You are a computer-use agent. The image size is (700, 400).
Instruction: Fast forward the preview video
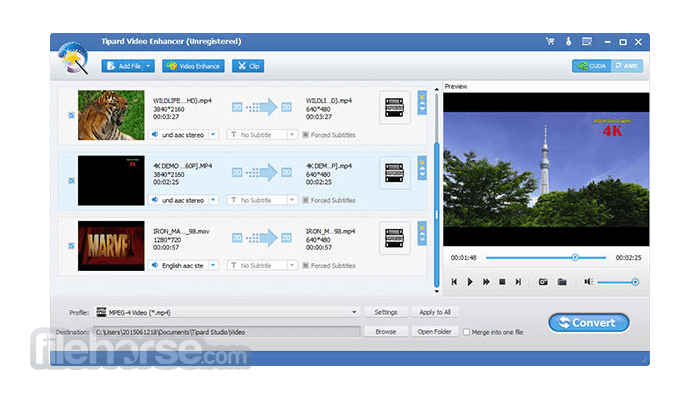pos(486,282)
